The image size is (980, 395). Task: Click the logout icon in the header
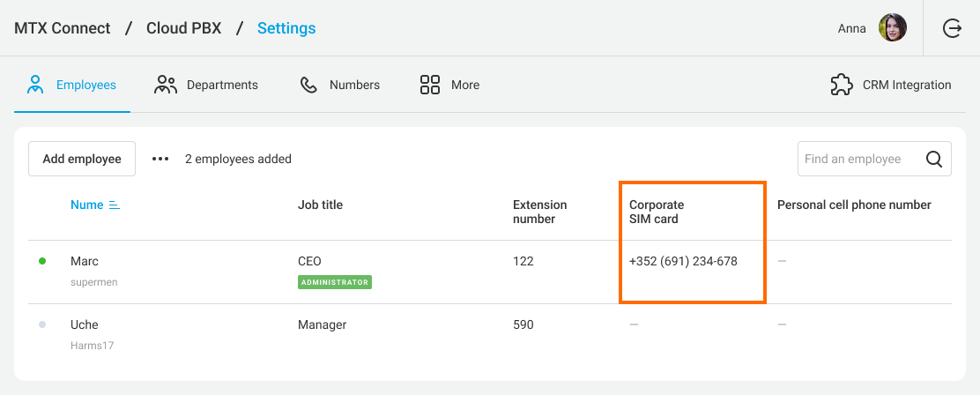click(x=952, y=28)
